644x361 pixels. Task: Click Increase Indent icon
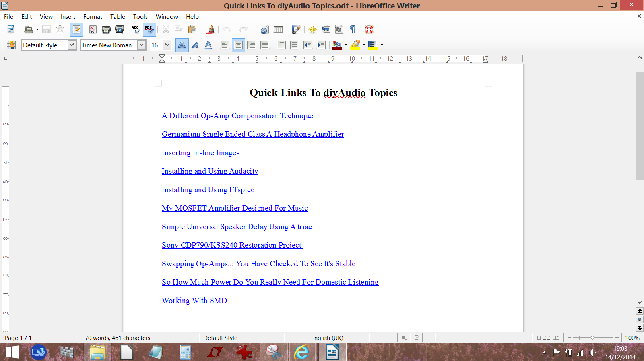click(x=321, y=45)
